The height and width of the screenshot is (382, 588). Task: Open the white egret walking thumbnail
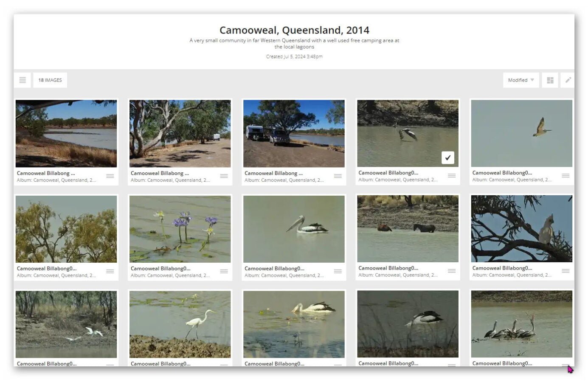coord(180,324)
